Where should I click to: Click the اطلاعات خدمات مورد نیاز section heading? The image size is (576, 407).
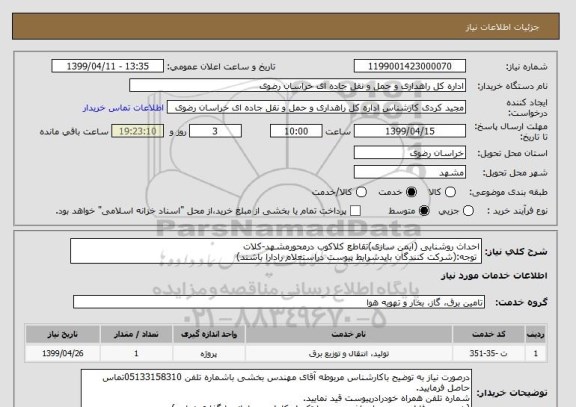(494, 275)
